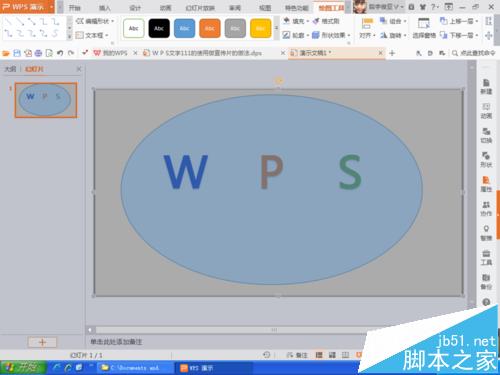Image resolution: width=500 pixels, height=375 pixels.
Task: Open 工具 in the right sidebar
Action: (x=486, y=257)
